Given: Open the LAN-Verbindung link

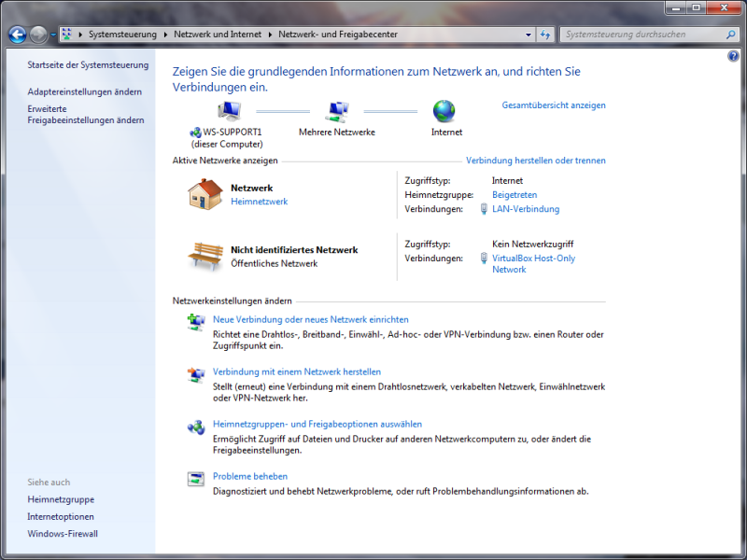Looking at the screenshot, I should coord(526,209).
